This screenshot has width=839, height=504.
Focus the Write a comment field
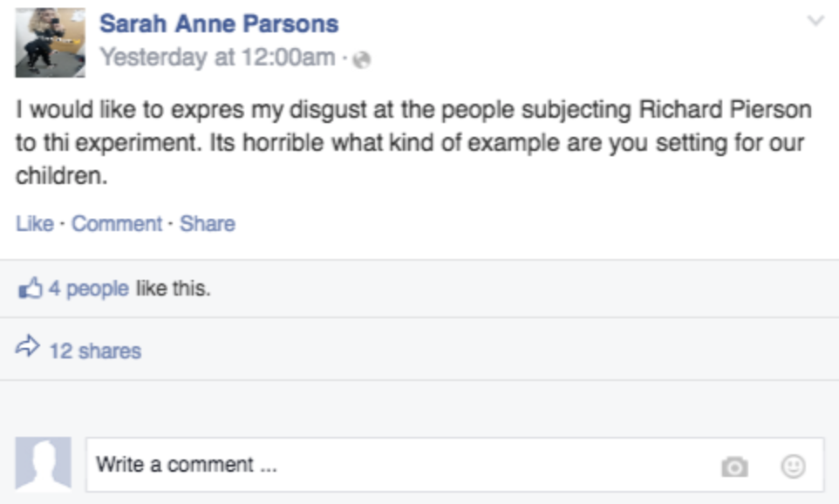[x=454, y=465]
